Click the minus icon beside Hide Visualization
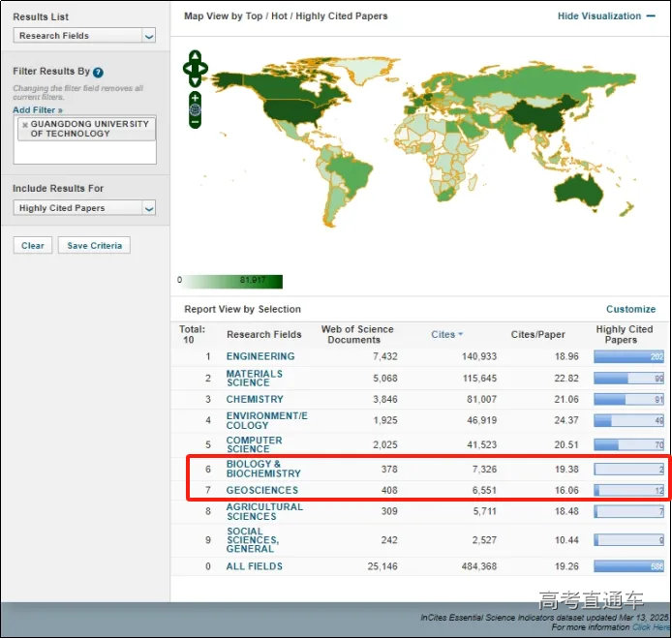Screen dimensions: 672x639 click(651, 16)
